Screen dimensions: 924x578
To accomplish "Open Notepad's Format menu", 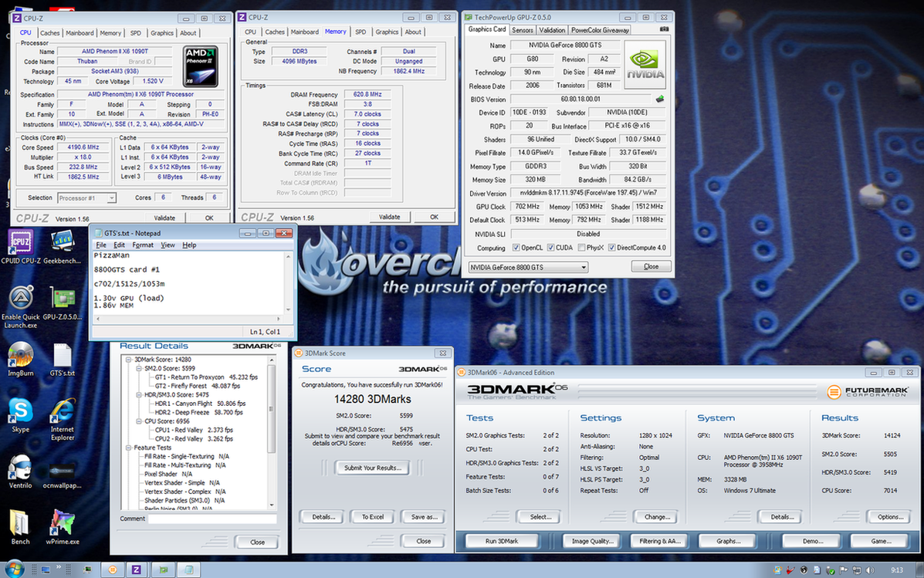I will point(143,245).
